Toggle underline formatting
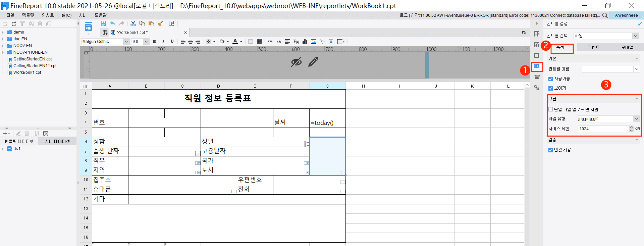The height and width of the screenshot is (246, 644). click(172, 42)
